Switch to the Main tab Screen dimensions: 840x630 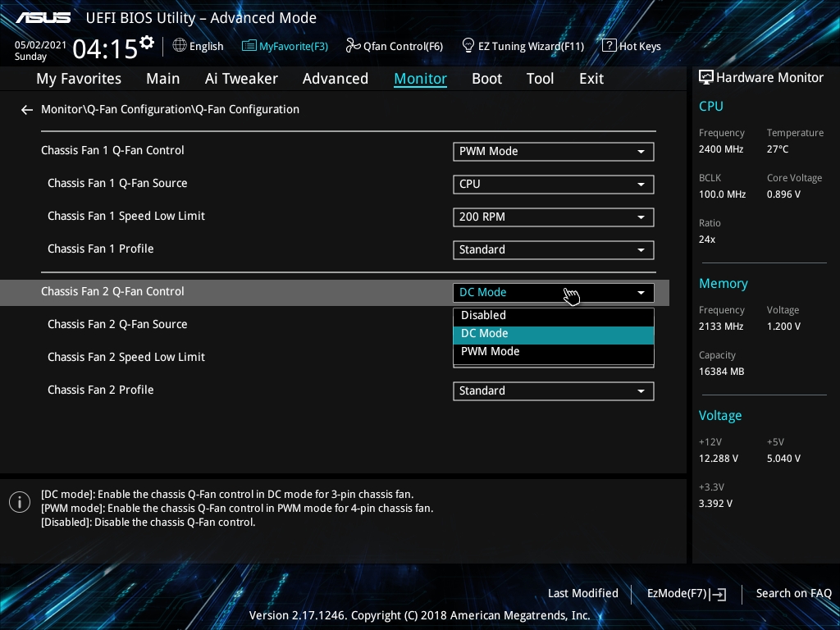tap(163, 79)
